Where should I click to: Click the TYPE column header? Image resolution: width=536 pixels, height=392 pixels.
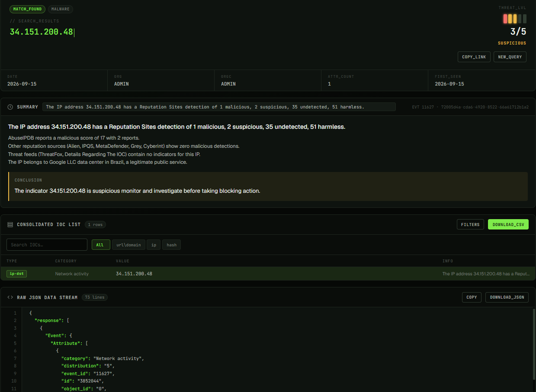tap(12, 261)
